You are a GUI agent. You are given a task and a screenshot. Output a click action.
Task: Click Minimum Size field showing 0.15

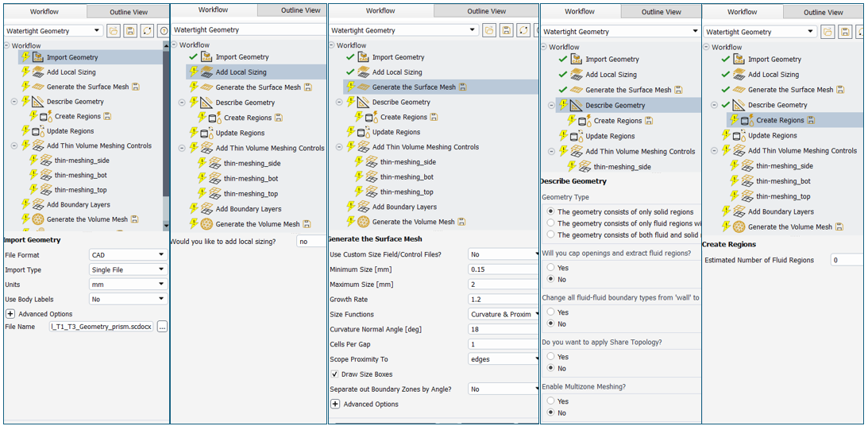point(503,269)
